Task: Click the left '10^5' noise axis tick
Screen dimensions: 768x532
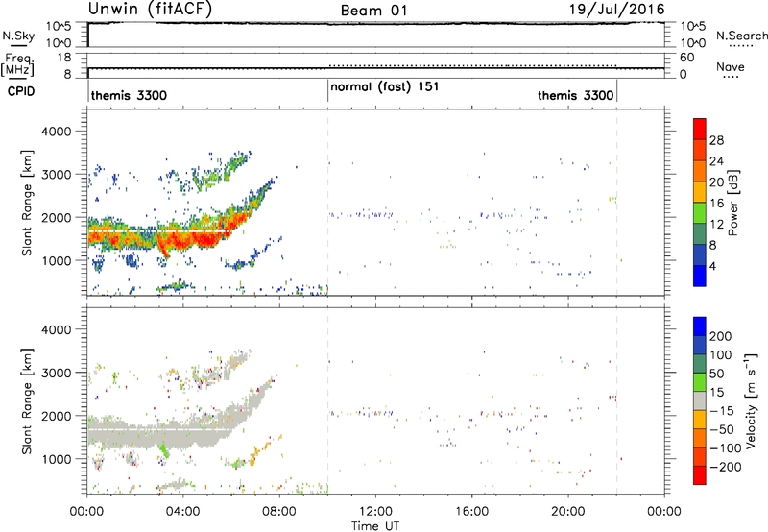Action: pyautogui.click(x=59, y=27)
